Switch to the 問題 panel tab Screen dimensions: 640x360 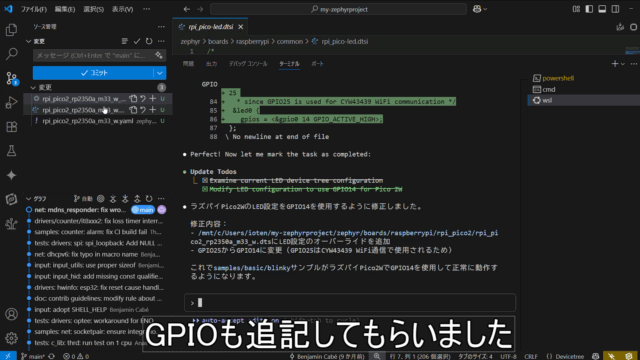pos(188,64)
